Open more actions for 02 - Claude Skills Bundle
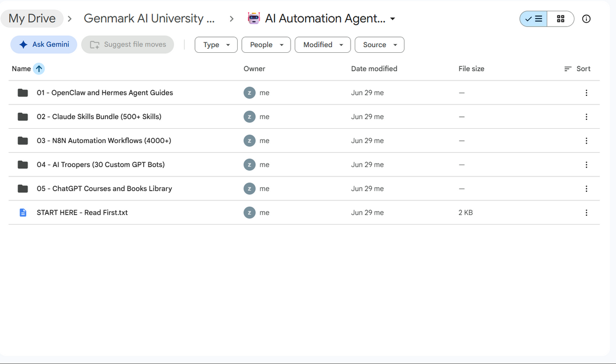 point(586,117)
